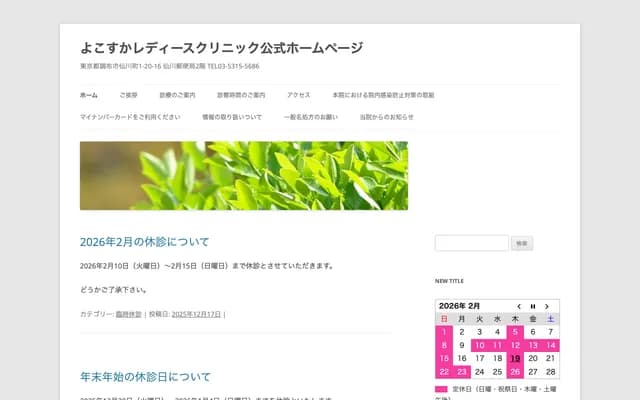Image resolution: width=640 pixels, height=400 pixels.
Task: Open マイナンバーカードをご利用ください menu item
Action: [x=130, y=117]
